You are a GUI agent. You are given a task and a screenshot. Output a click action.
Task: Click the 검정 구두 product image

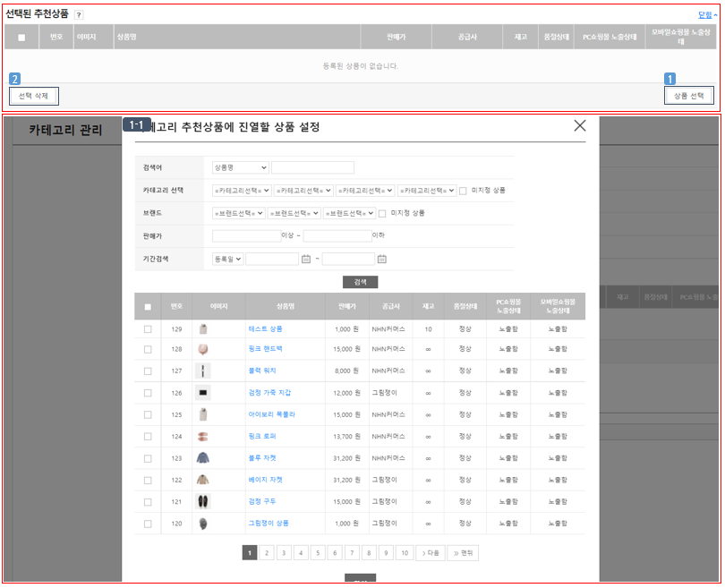tap(203, 501)
